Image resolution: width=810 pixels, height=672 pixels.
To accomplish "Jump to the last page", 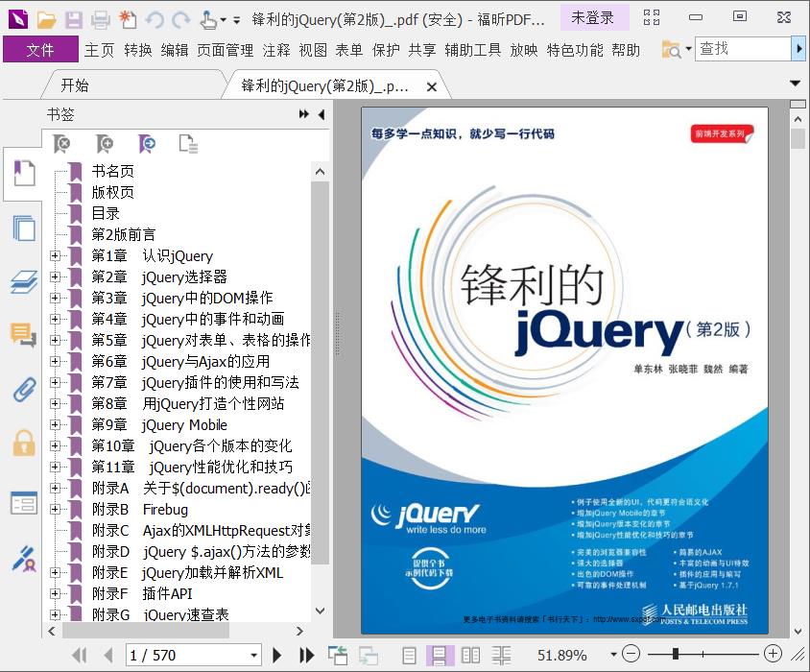I will (x=307, y=656).
